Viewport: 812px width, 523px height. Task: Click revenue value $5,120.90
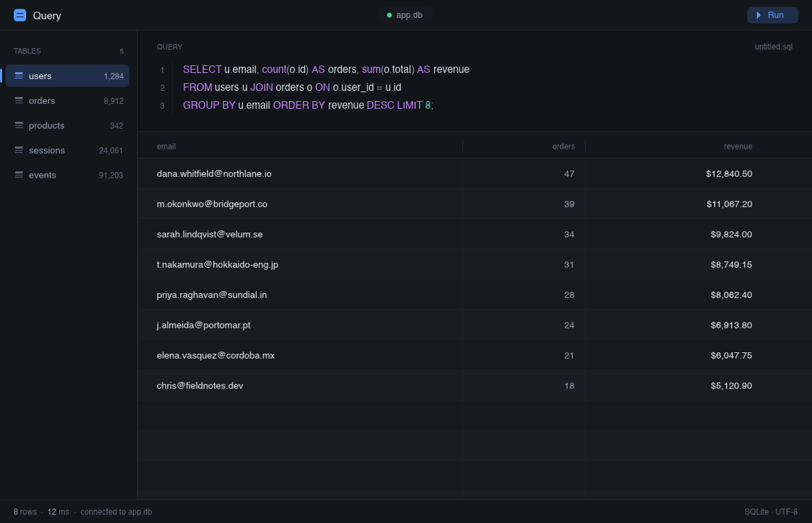pyautogui.click(x=731, y=386)
